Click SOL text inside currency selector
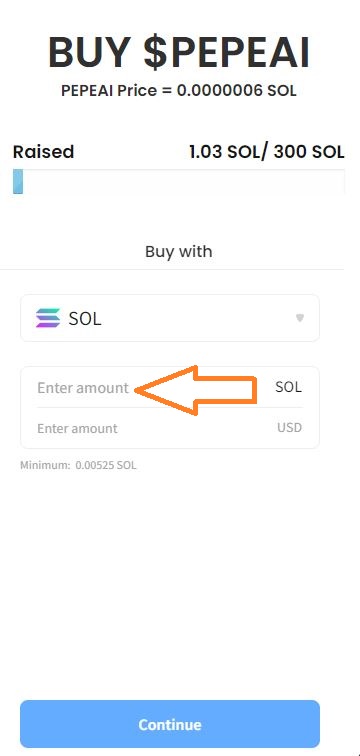The image size is (360, 756). 85,319
